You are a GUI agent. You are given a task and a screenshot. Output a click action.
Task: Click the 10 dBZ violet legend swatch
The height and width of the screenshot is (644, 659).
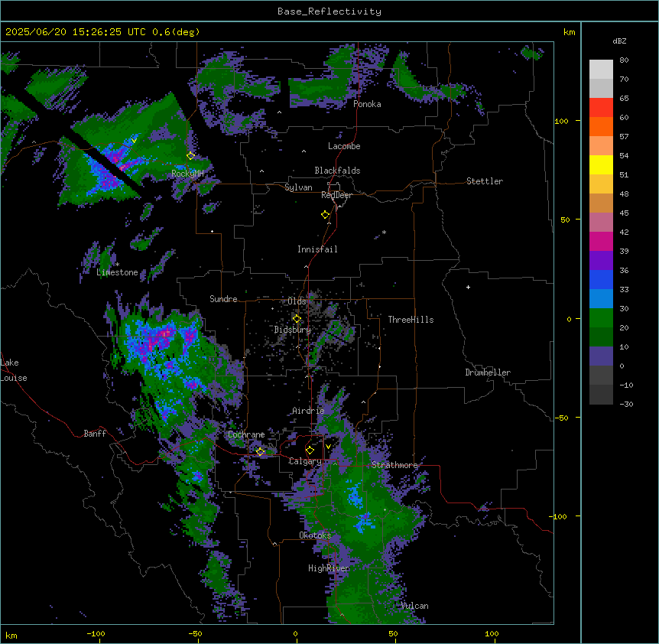coord(601,356)
